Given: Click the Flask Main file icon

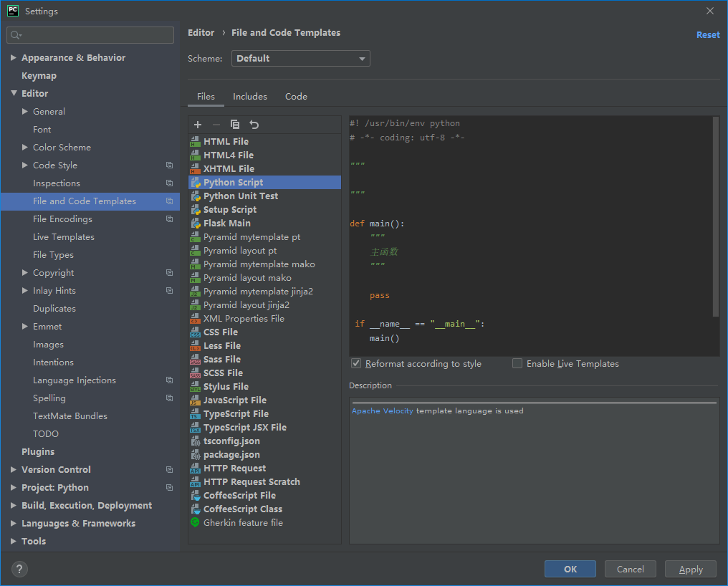Looking at the screenshot, I should tap(195, 224).
